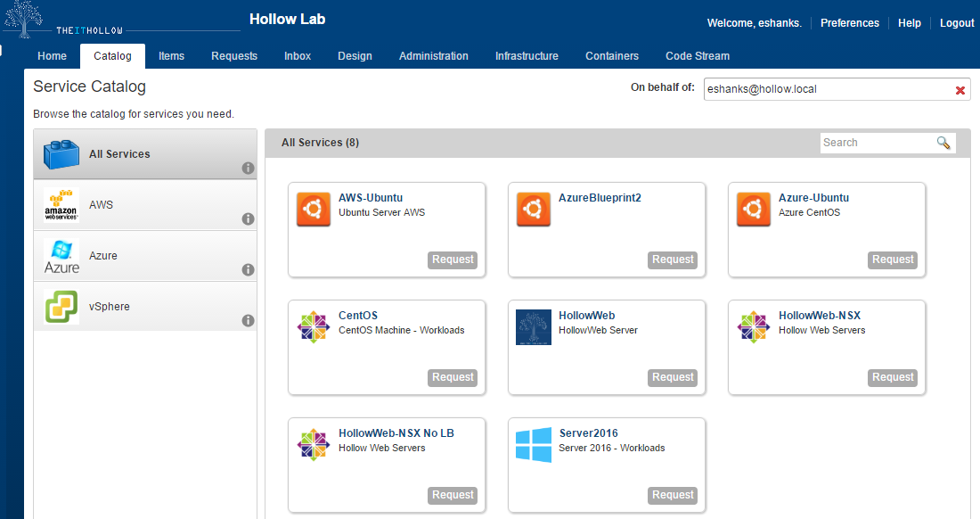Select the vSphere service category

(x=109, y=307)
